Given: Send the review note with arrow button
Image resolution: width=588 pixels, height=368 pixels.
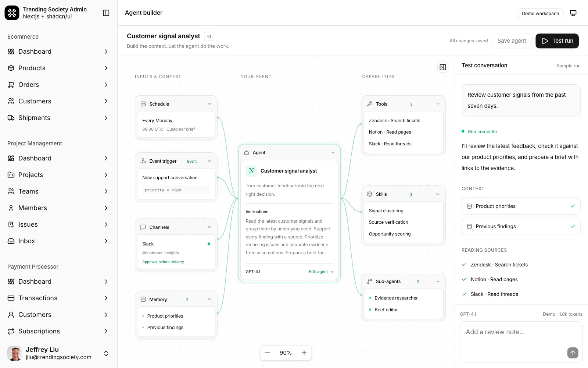Looking at the screenshot, I should pyautogui.click(x=573, y=353).
